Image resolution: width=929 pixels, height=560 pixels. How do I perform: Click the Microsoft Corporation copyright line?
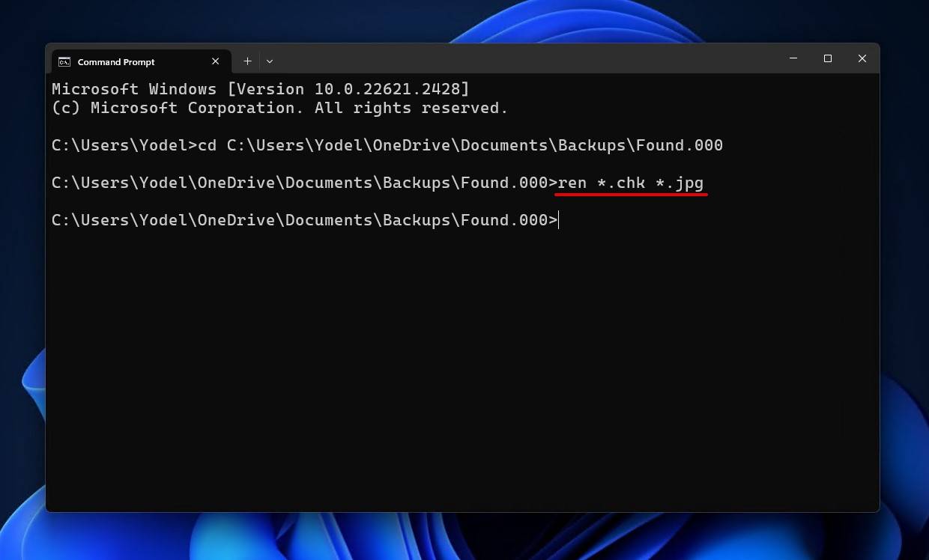point(280,108)
